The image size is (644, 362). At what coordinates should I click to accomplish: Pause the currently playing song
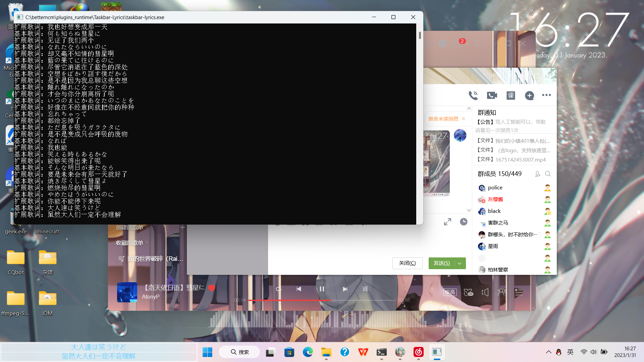pyautogui.click(x=322, y=289)
